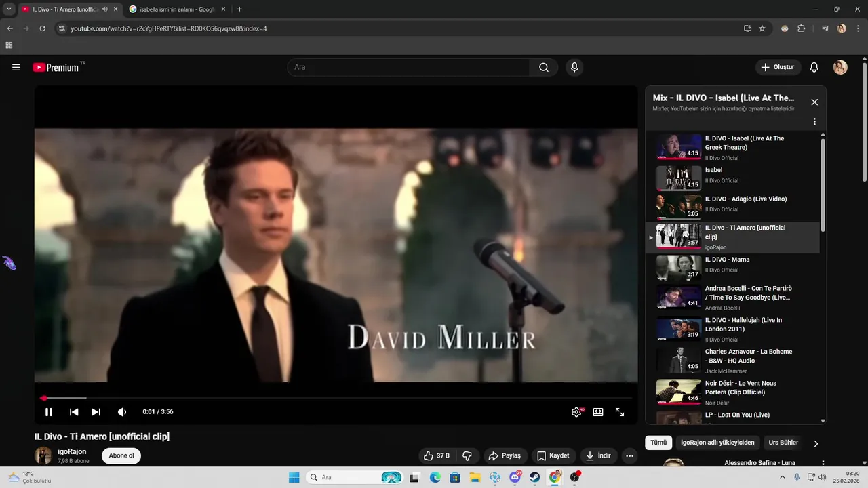Open igoRajon channel name link

[x=72, y=451]
